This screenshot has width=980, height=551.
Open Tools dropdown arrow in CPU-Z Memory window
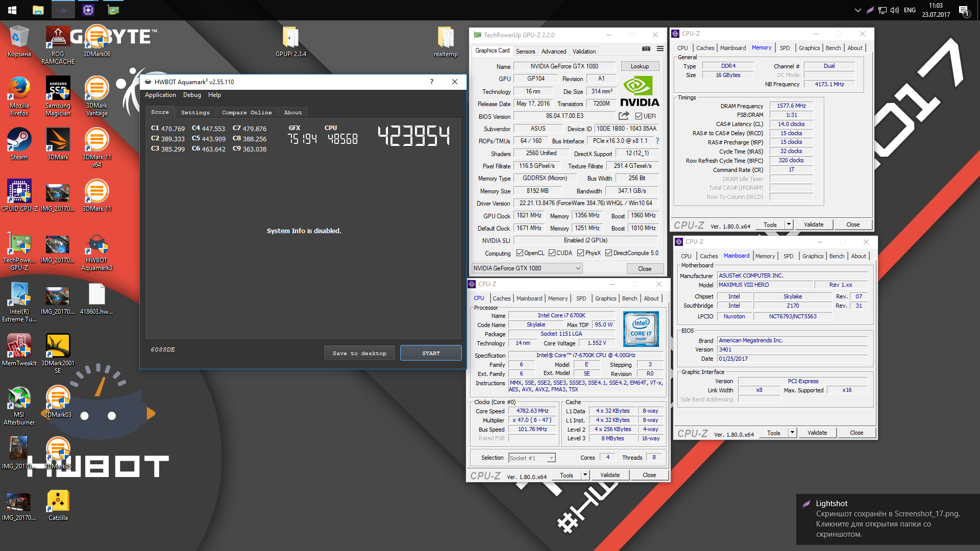pyautogui.click(x=789, y=224)
